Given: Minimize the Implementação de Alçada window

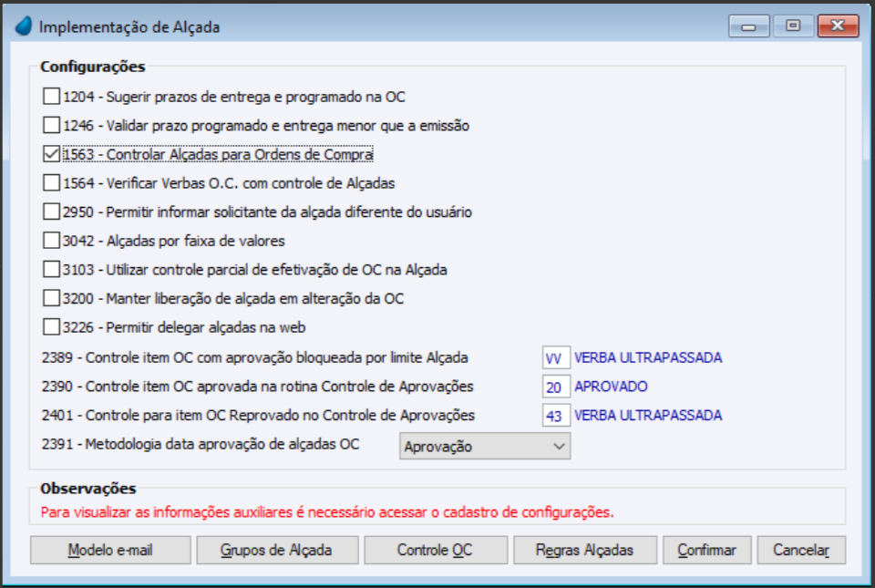Looking at the screenshot, I should click(748, 26).
